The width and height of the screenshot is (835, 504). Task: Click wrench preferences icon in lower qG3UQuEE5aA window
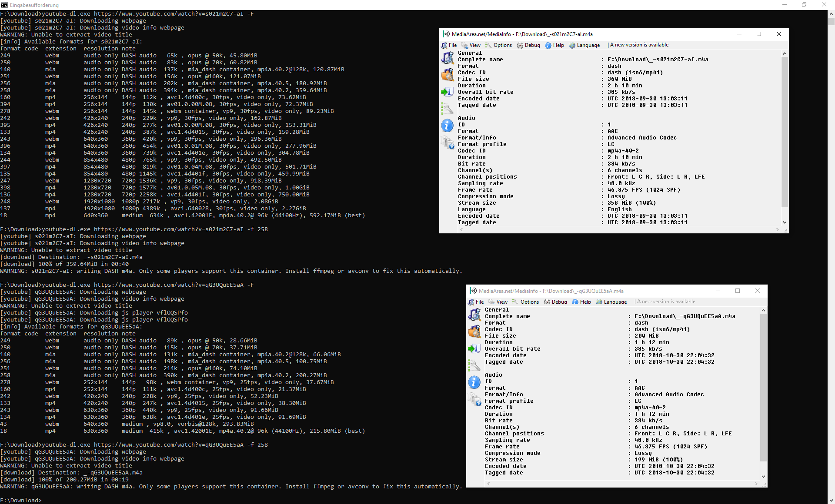click(x=474, y=365)
